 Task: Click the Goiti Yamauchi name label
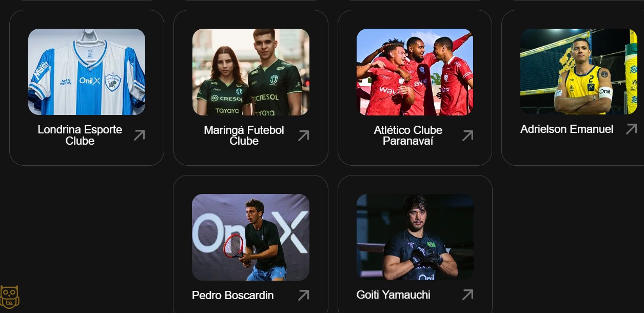coord(394,295)
